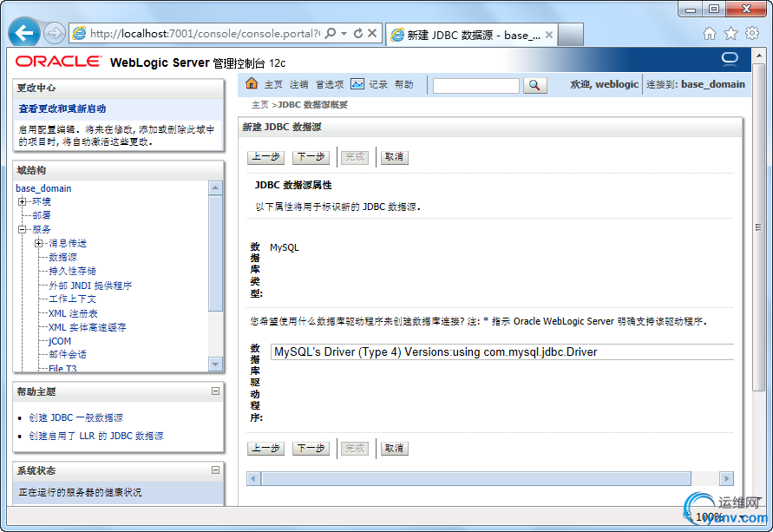Click the browser forward arrow button
Viewport: 773px width, 532px height.
click(55, 34)
